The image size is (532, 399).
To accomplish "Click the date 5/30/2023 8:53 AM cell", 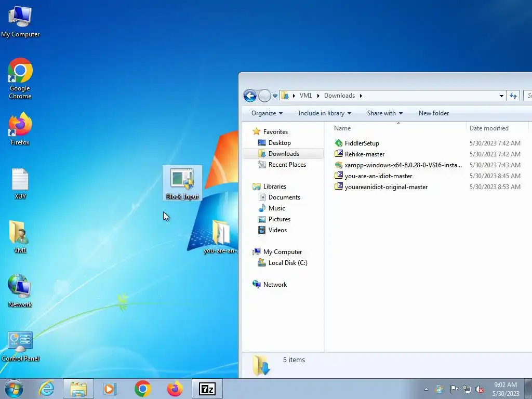I will (495, 187).
